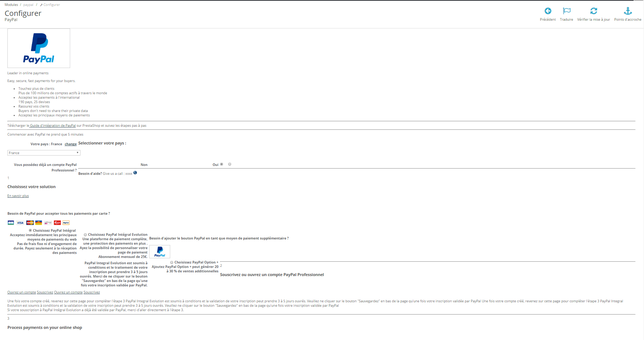Click the Cofinoga card icon
Screen dimensions: 644x340
point(48,222)
